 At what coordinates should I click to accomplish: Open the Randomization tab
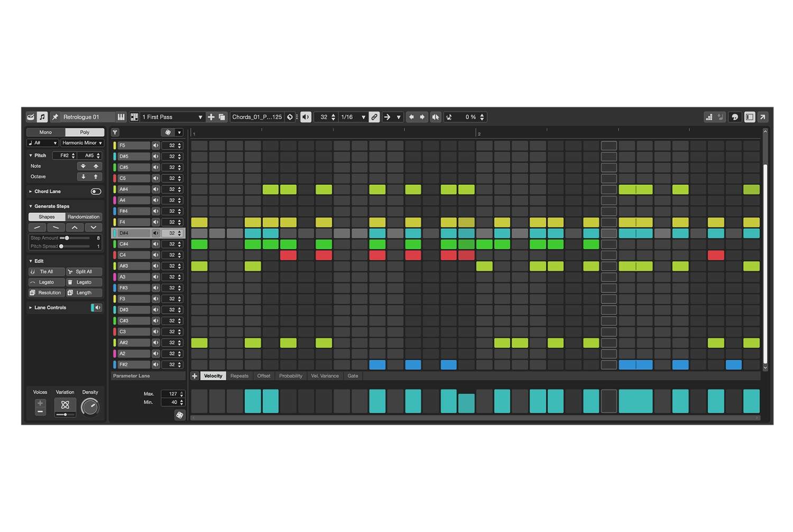[83, 217]
